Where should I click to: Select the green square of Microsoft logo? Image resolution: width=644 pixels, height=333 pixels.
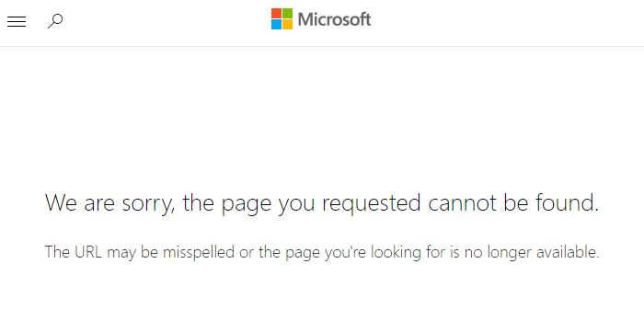click(x=287, y=13)
